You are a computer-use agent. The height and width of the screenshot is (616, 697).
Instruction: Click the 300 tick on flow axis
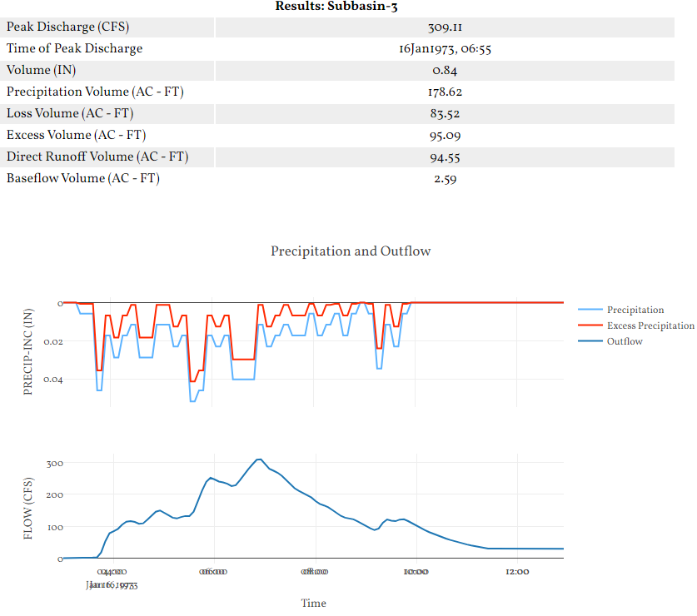click(55, 464)
